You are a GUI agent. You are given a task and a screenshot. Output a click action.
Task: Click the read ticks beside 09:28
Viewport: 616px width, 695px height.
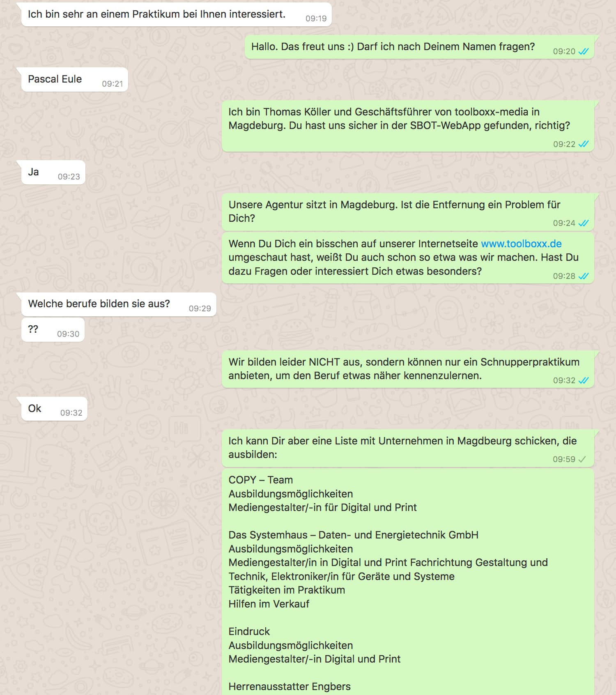[583, 276]
